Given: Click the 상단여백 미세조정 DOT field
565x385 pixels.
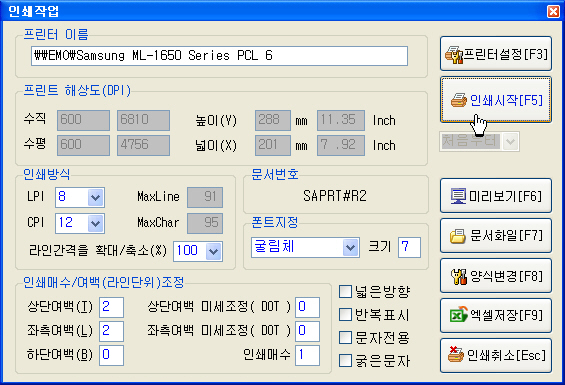Looking at the screenshot, I should tap(307, 307).
